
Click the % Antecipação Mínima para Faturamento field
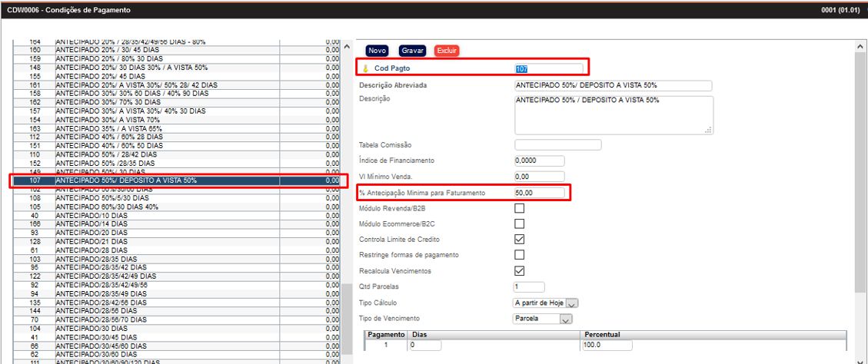click(540, 193)
